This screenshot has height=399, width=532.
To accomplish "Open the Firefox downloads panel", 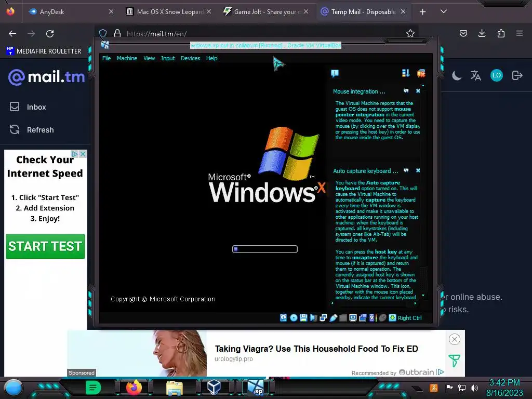I will coord(482,33).
